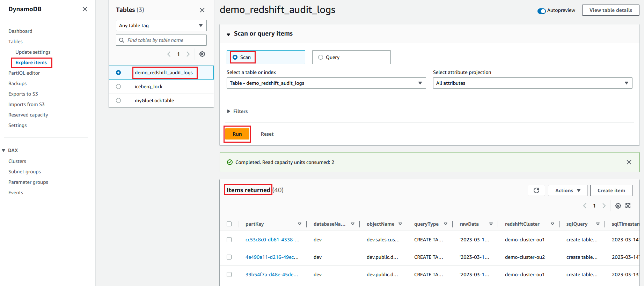
Task: Open the Any table tag dropdown
Action: [x=161, y=25]
